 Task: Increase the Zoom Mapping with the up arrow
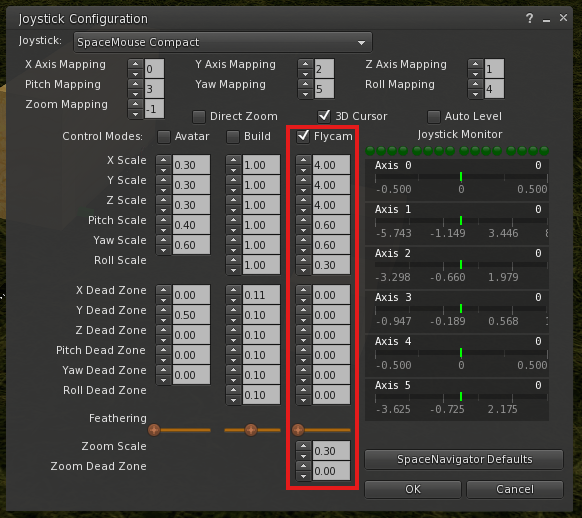(135, 104)
